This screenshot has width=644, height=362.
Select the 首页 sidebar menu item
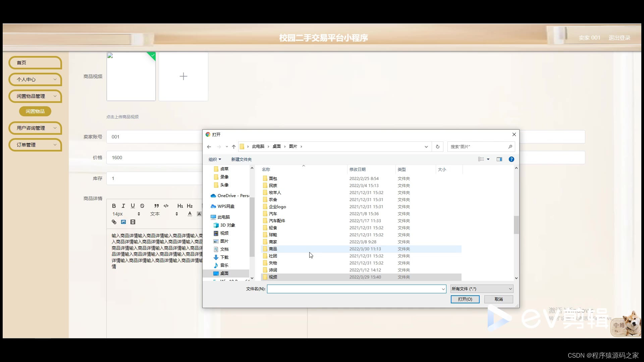35,63
